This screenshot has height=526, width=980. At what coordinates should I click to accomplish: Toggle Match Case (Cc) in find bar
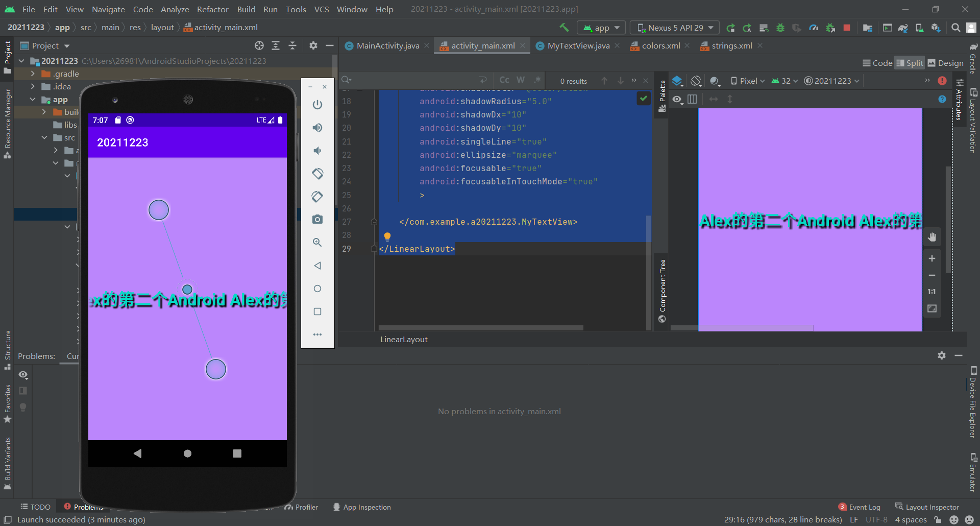coord(504,80)
